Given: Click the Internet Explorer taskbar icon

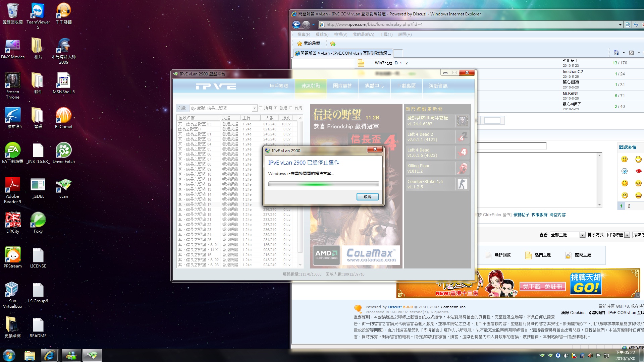Looking at the screenshot, I should coord(49,355).
